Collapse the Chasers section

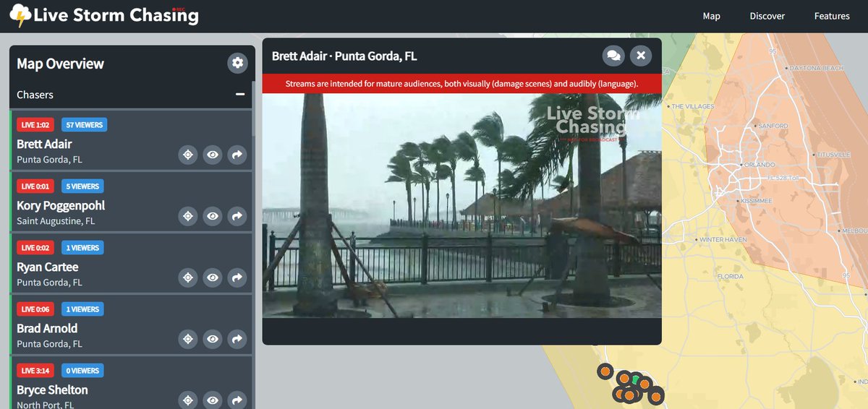click(x=240, y=94)
